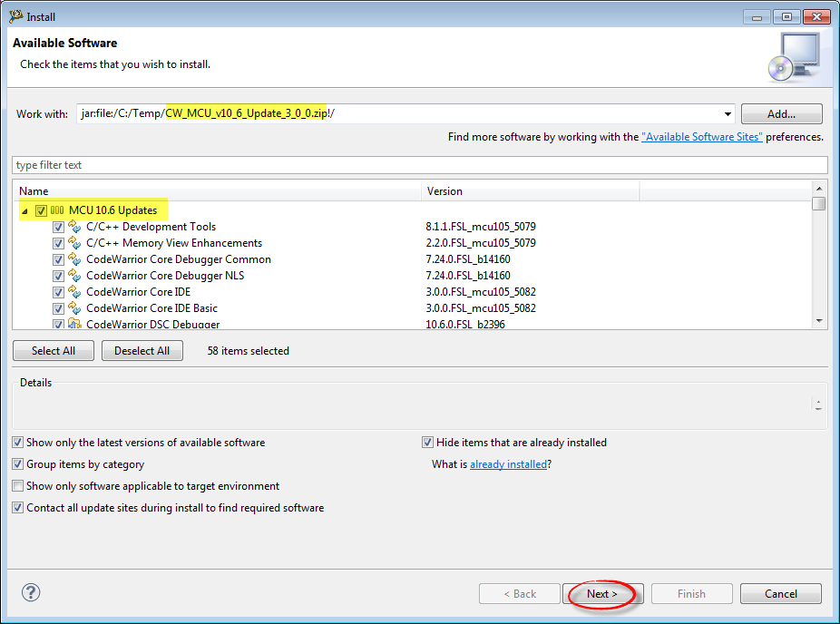
Task: Click the 58 items selected text
Action: tap(248, 351)
